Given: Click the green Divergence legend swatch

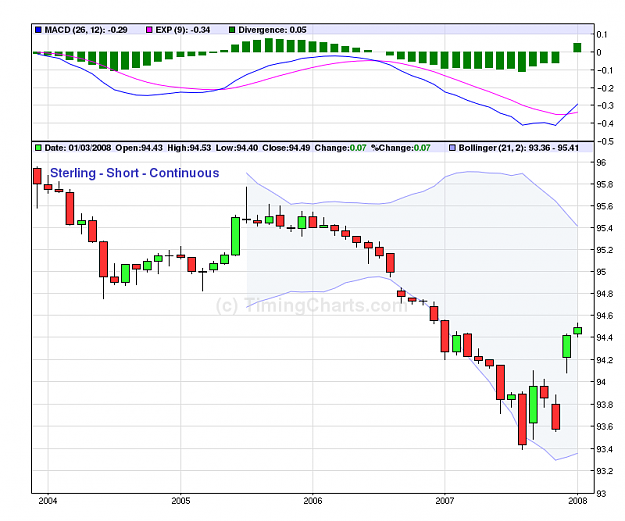Looking at the screenshot, I should click(232, 30).
